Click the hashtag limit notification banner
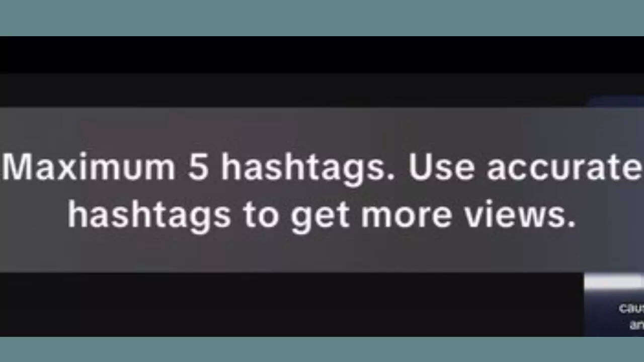 point(322,190)
